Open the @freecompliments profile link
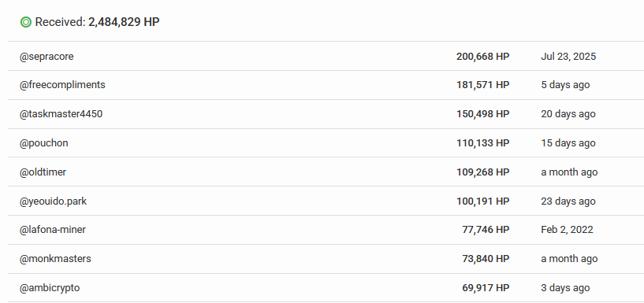644x303 pixels. [62, 85]
